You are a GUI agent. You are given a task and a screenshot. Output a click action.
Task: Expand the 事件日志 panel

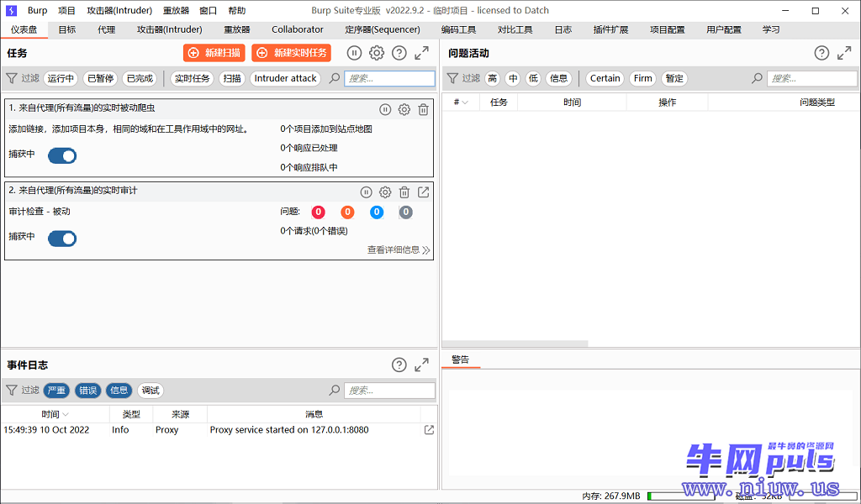[x=422, y=365]
